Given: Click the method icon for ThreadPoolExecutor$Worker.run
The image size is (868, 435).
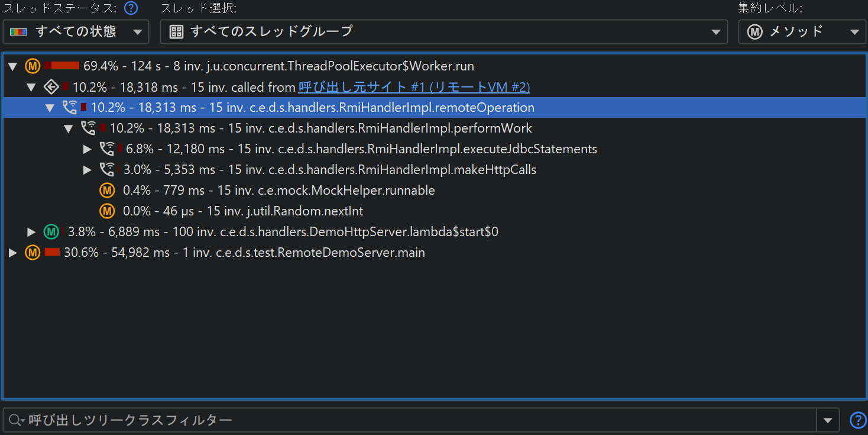Looking at the screenshot, I should [33, 66].
